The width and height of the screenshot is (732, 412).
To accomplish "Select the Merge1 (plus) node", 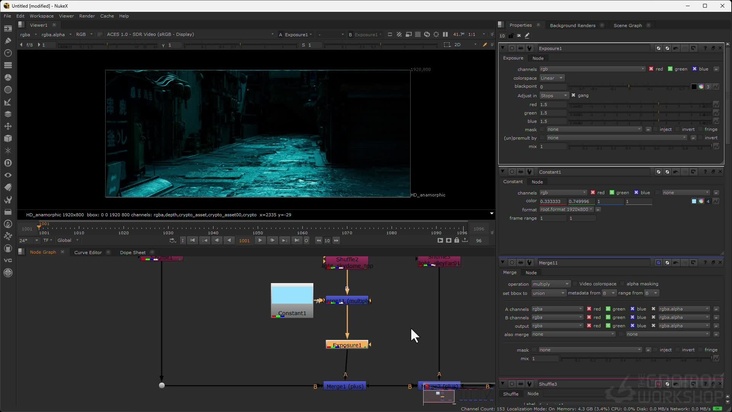I will [x=345, y=386].
